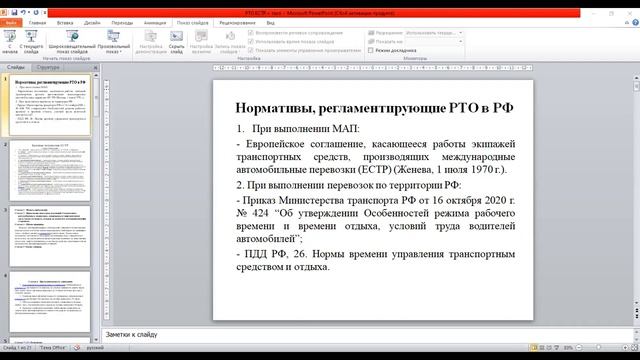The width and height of the screenshot is (640, 360).
Task: Open Set Up Slide Show (Настройка демонстрации)
Action: pyautogui.click(x=151, y=42)
